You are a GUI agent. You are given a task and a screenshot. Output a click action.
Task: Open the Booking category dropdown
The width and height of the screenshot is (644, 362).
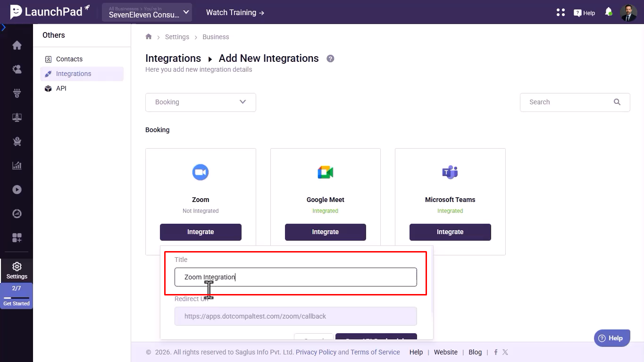(x=201, y=102)
